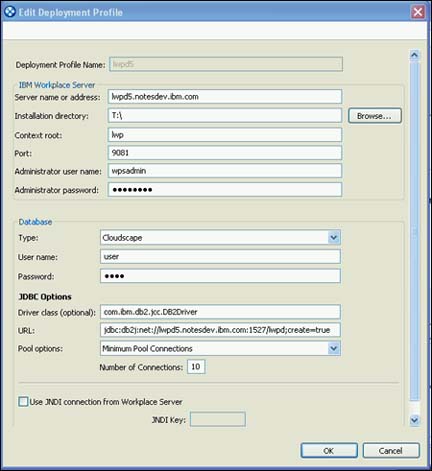Click the scrollbar up arrow
432x471 pixels.
tap(414, 55)
